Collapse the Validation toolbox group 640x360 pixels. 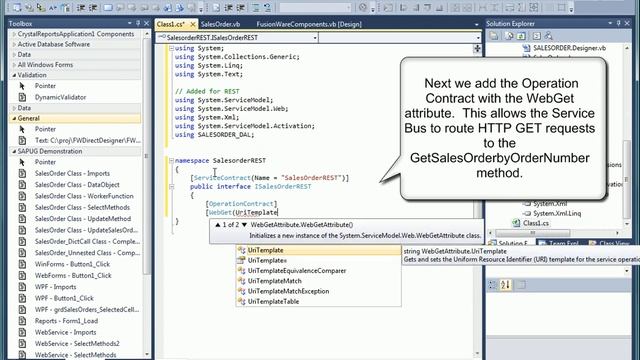coord(14,75)
